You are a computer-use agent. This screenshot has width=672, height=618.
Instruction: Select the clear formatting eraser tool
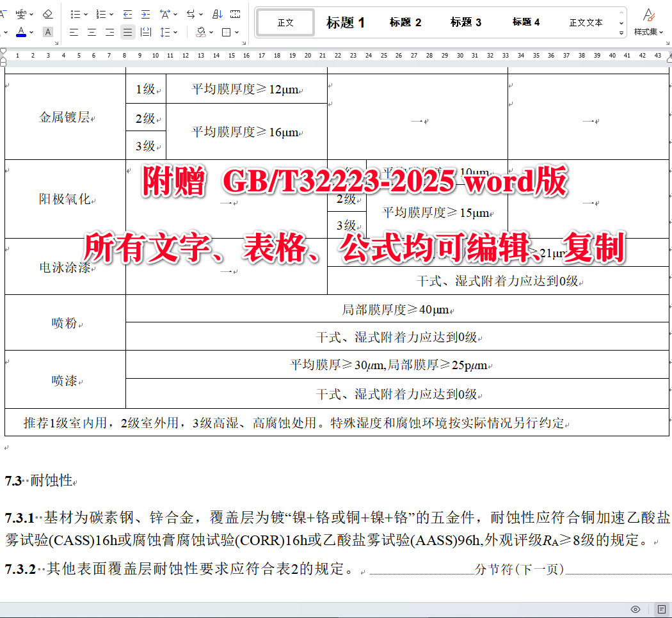pyautogui.click(x=47, y=13)
